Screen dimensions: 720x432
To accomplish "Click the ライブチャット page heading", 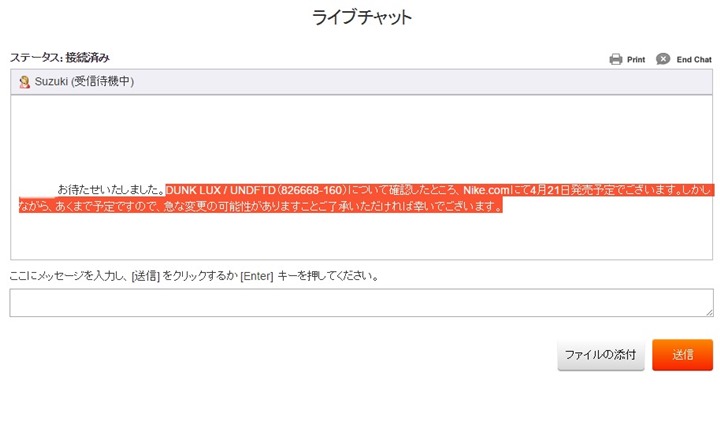I will pos(362,17).
